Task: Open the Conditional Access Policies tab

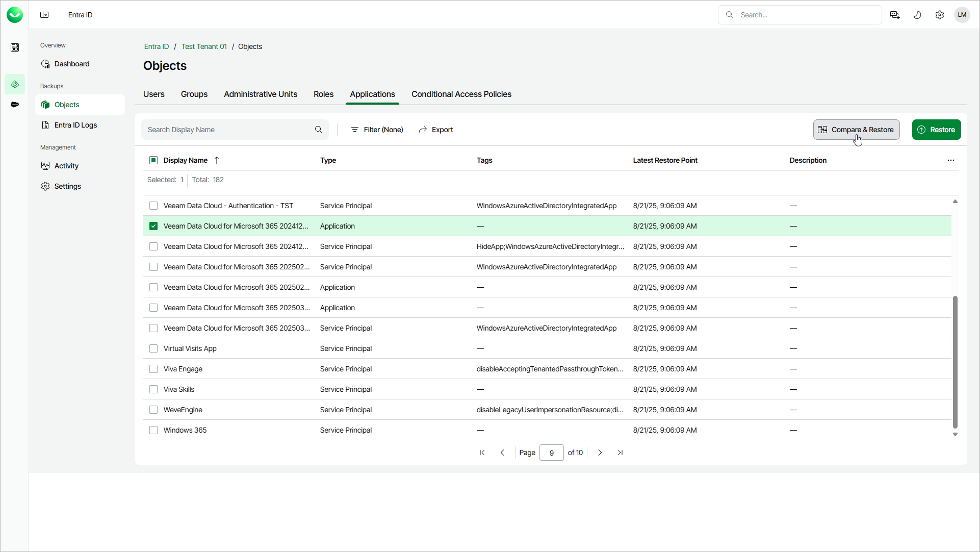Action: [x=461, y=94]
